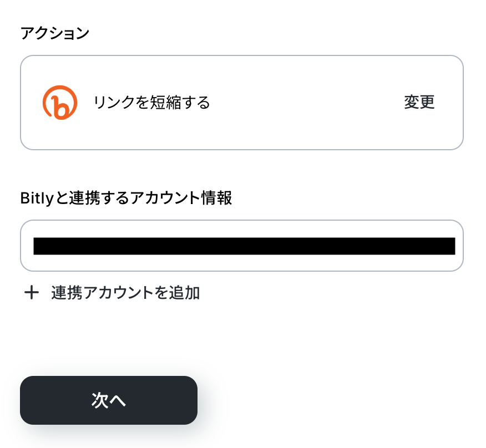This screenshot has width=486, height=448.
Task: Add a linked account using plus sign
Action: coord(32,293)
